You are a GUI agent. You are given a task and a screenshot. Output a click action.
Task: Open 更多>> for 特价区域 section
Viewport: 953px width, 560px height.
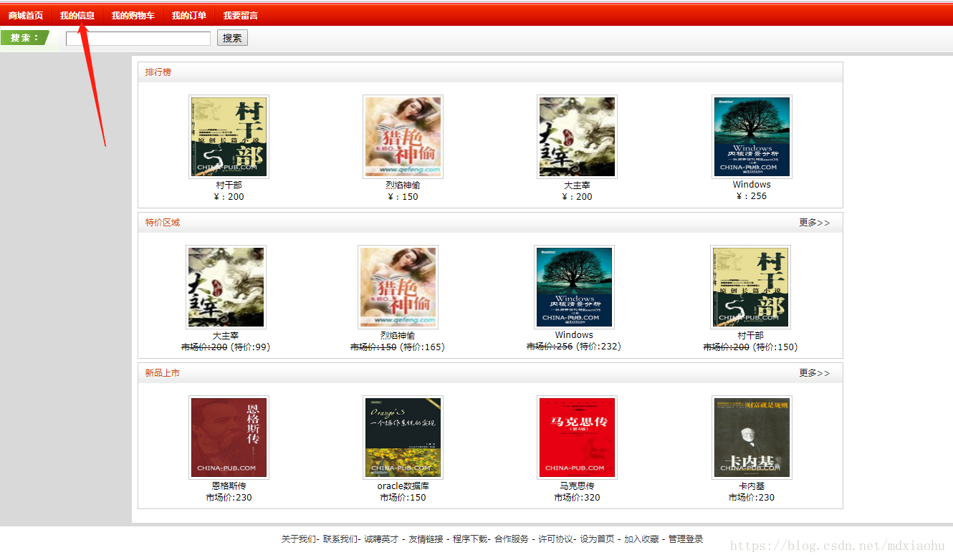tap(815, 223)
